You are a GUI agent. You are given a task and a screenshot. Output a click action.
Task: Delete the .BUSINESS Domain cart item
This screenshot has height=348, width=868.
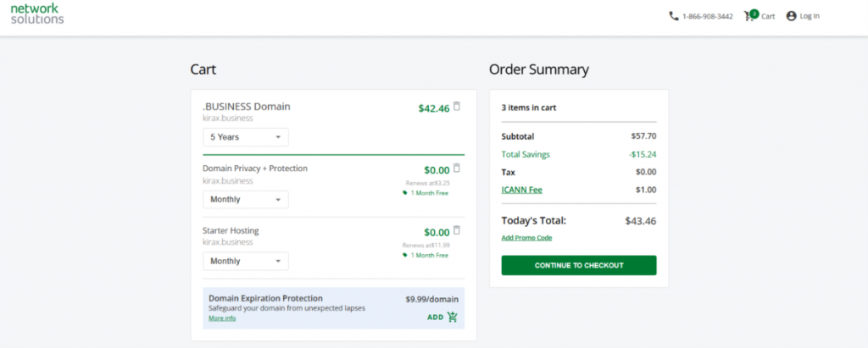tap(457, 107)
